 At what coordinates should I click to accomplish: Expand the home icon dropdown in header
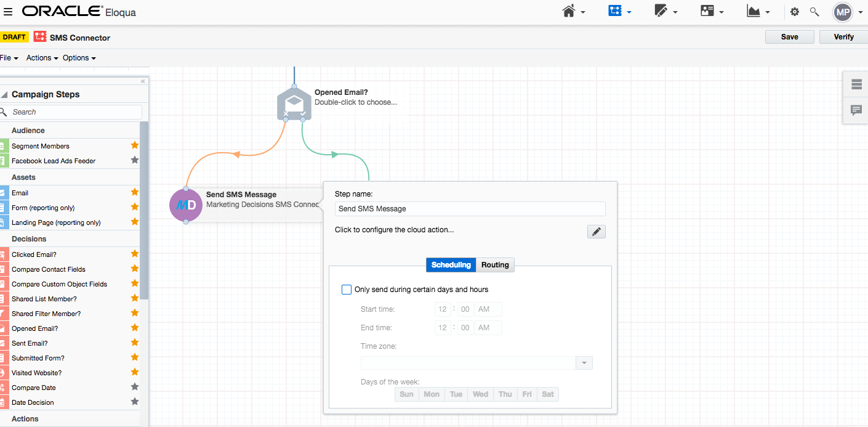click(x=573, y=12)
